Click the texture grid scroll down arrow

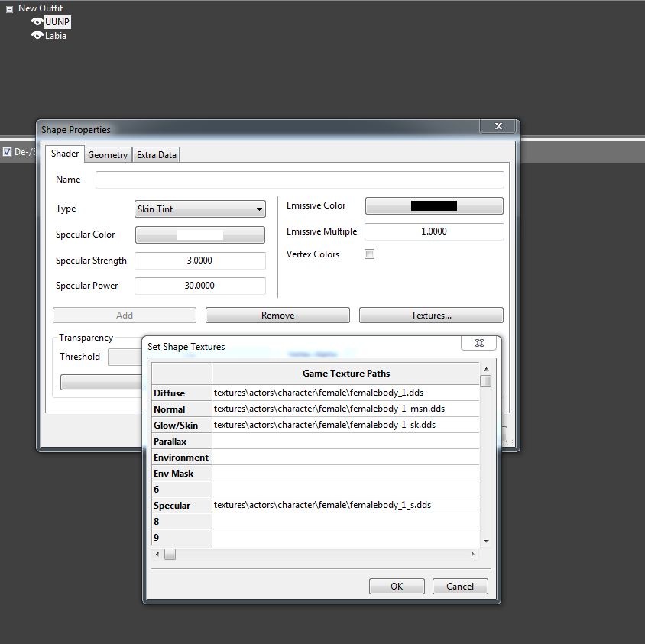486,541
